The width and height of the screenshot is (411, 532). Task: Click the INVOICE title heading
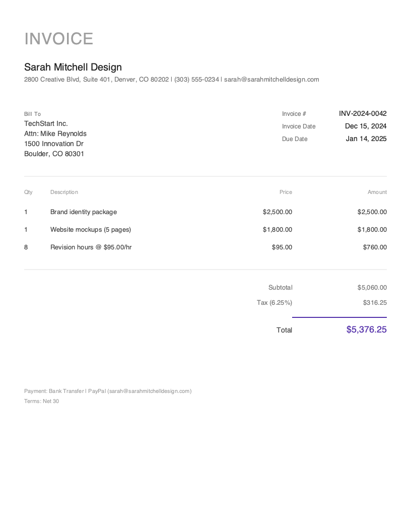click(58, 38)
